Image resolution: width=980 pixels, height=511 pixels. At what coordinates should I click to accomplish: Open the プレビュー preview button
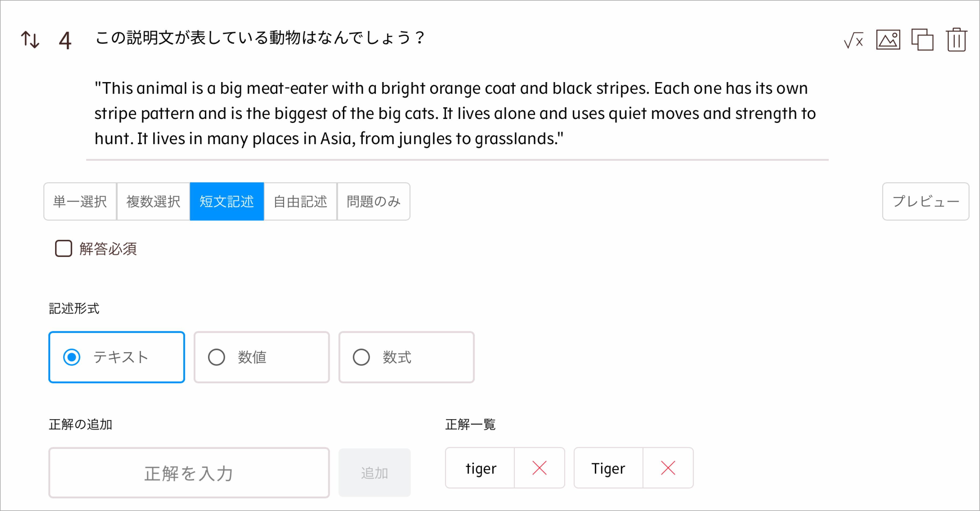925,202
